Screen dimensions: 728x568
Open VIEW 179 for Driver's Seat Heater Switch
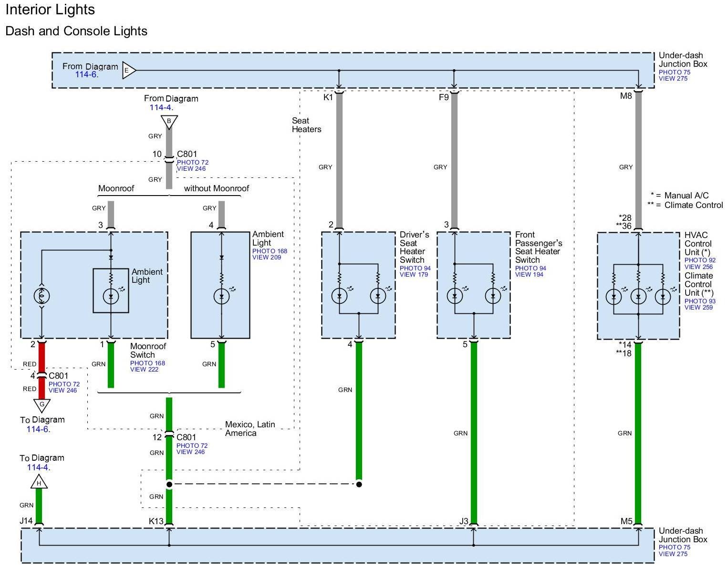[414, 275]
